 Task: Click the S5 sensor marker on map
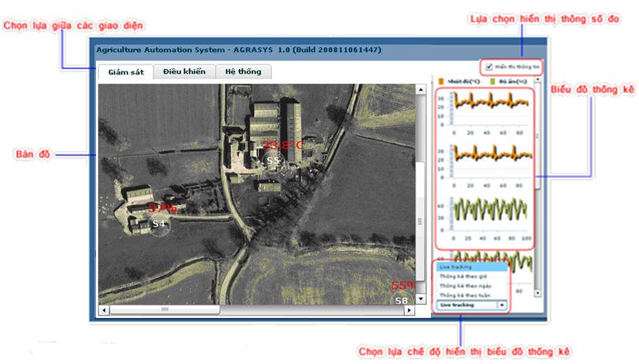click(x=272, y=160)
